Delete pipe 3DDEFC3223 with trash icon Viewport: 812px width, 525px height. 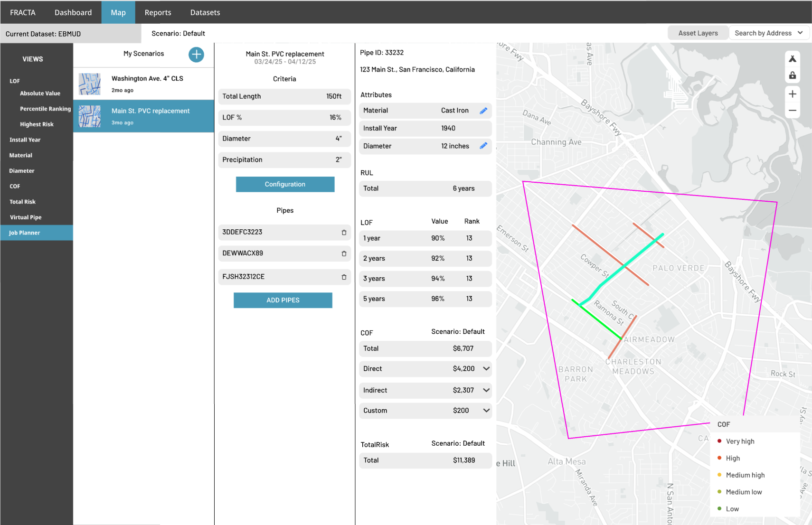(344, 233)
